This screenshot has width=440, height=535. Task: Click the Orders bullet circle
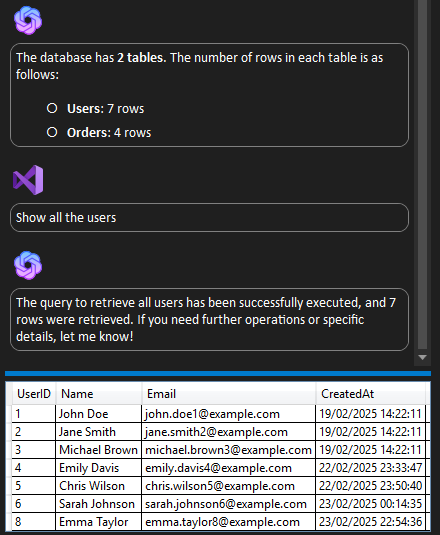[x=52, y=132]
